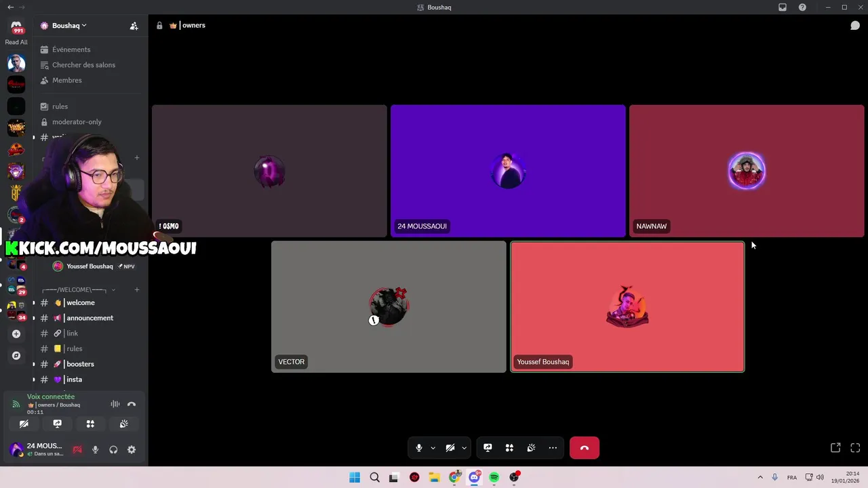
Task: Pop out the call window
Action: 835,448
